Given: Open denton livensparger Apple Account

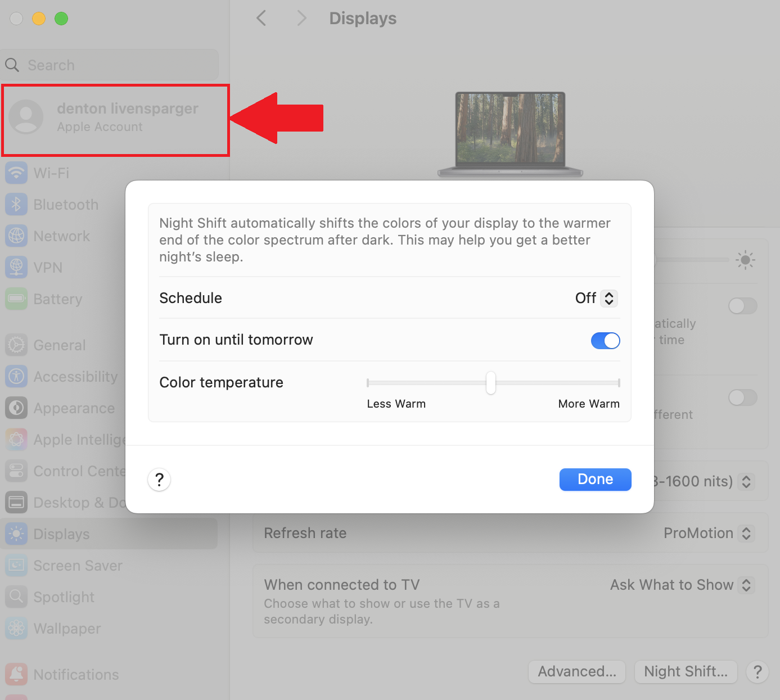Looking at the screenshot, I should (115, 120).
